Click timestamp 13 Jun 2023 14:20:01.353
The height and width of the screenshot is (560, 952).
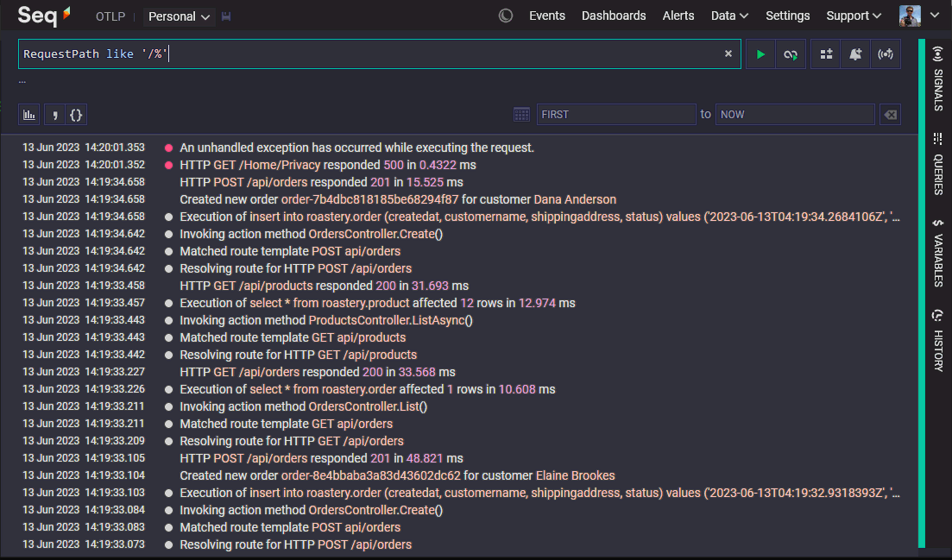[x=84, y=148]
